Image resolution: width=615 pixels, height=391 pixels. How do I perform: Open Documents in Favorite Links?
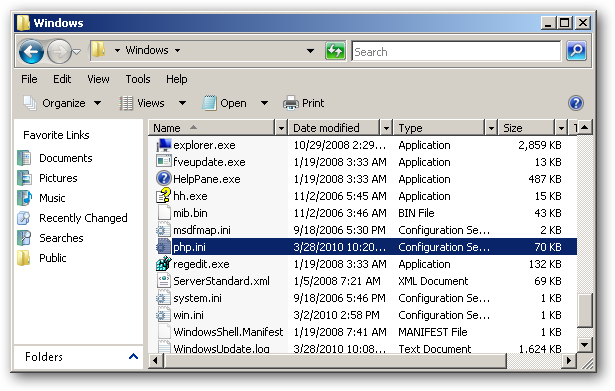tap(55, 158)
